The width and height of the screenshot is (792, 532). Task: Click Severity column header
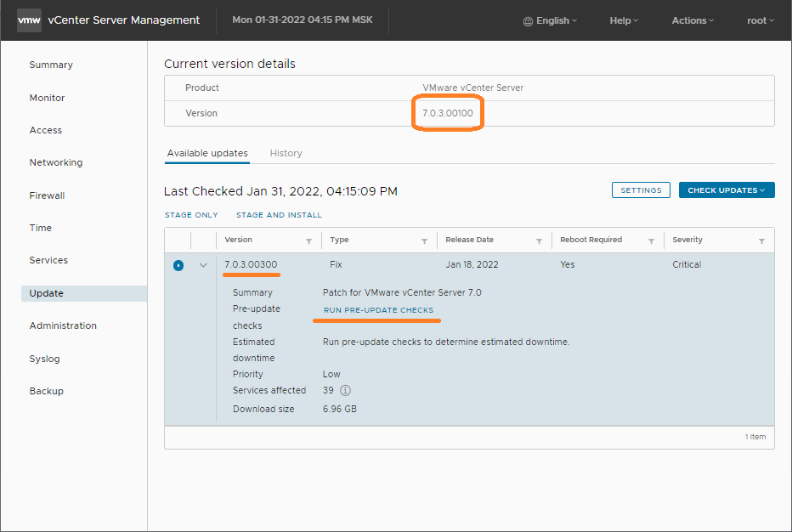click(x=687, y=240)
